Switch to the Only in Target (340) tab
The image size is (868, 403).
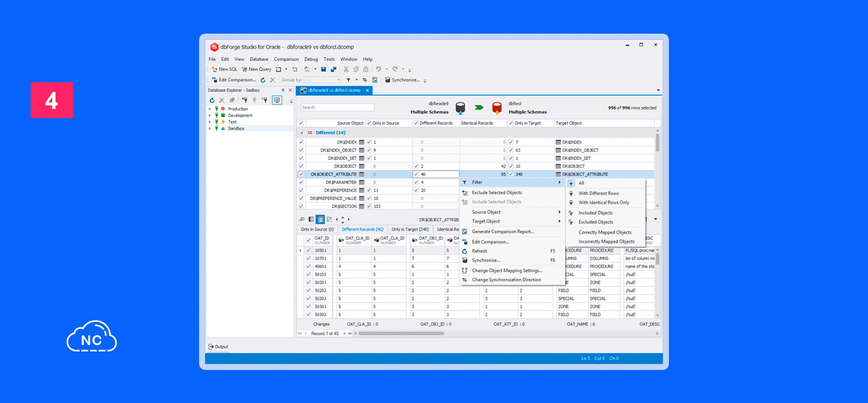[410, 229]
